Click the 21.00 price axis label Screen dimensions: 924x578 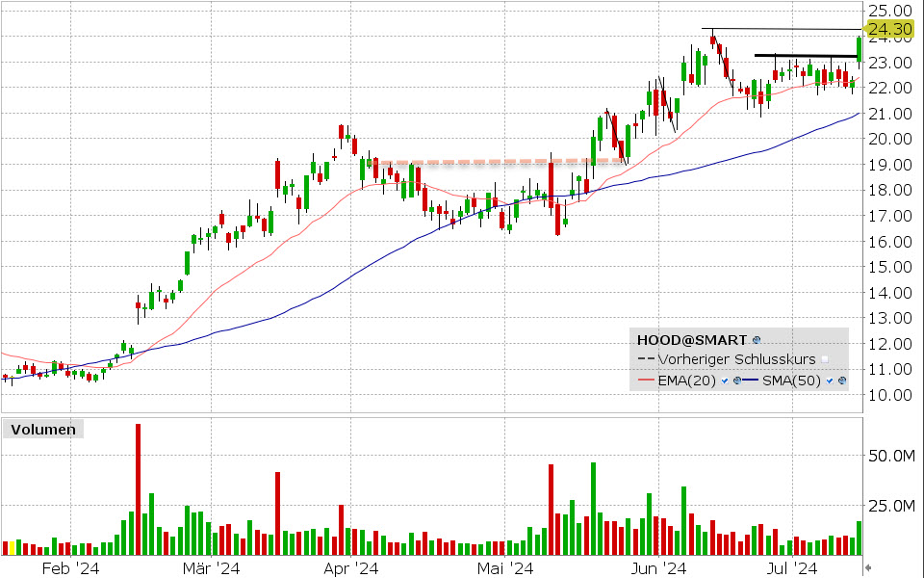tap(891, 114)
